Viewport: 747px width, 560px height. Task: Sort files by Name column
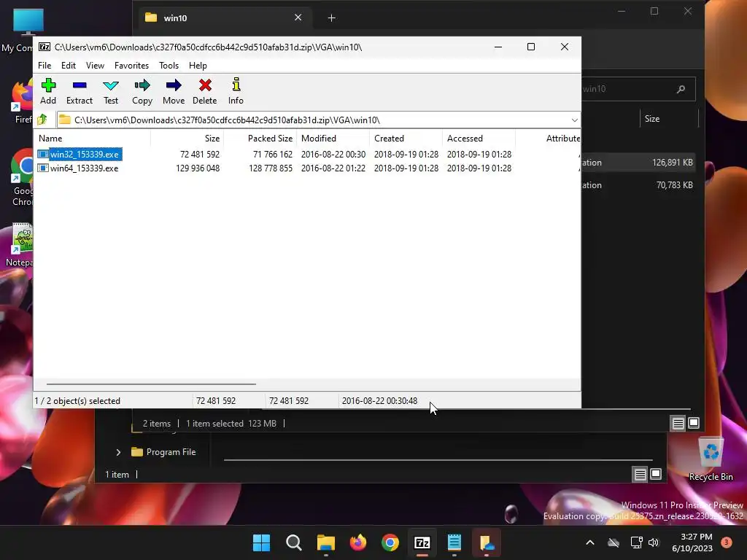[x=93, y=138]
